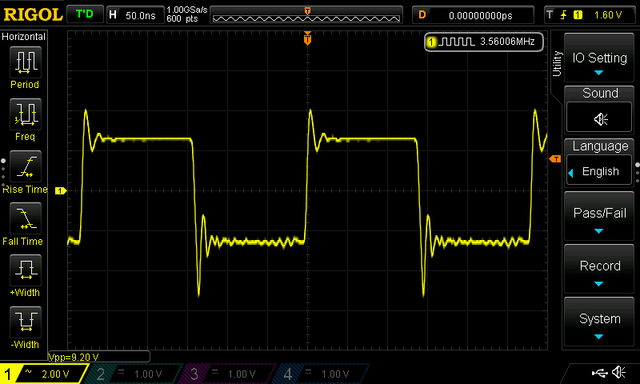The width and height of the screenshot is (640, 384).
Task: Click the orange trigger position marker at top
Action: tap(307, 39)
